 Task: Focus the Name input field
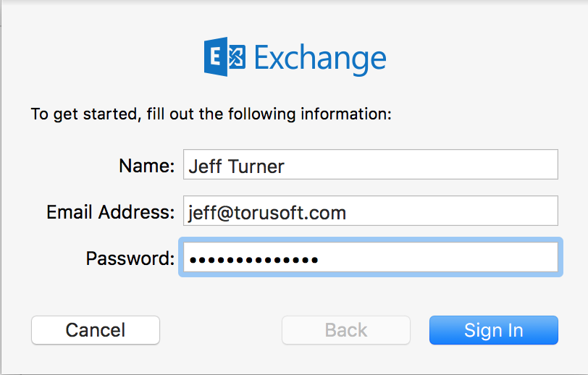pos(371,164)
